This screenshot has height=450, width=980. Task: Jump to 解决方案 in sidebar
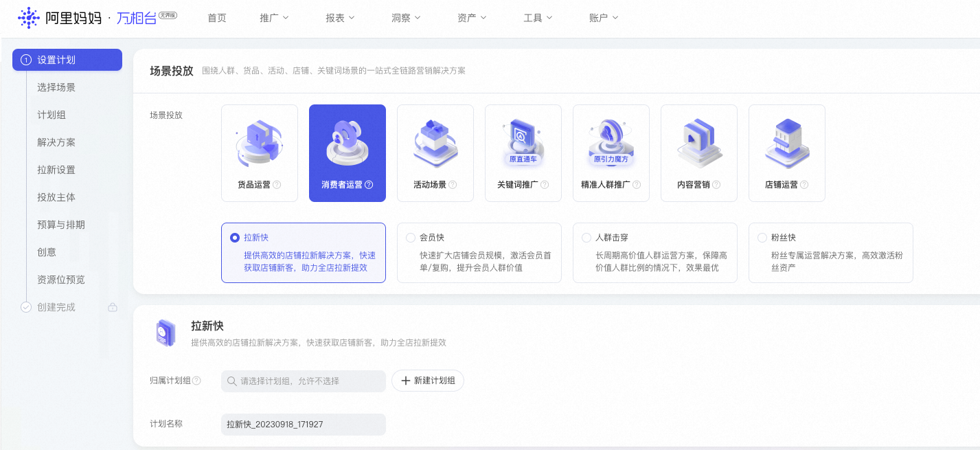click(56, 142)
